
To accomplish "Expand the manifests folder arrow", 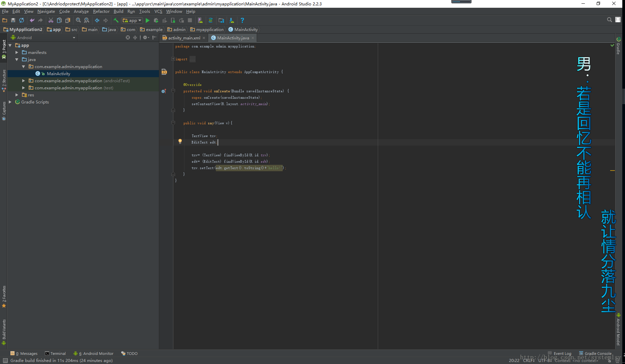I will coord(17,52).
